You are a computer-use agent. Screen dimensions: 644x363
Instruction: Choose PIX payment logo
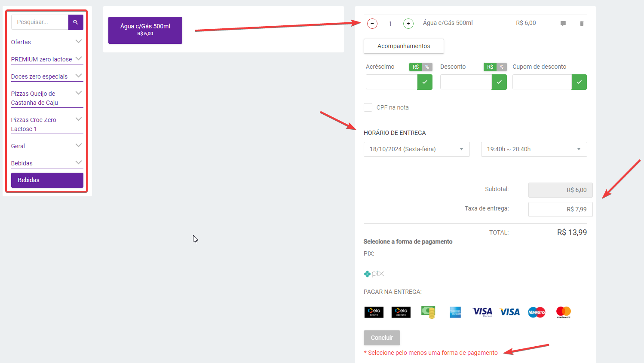point(374,274)
